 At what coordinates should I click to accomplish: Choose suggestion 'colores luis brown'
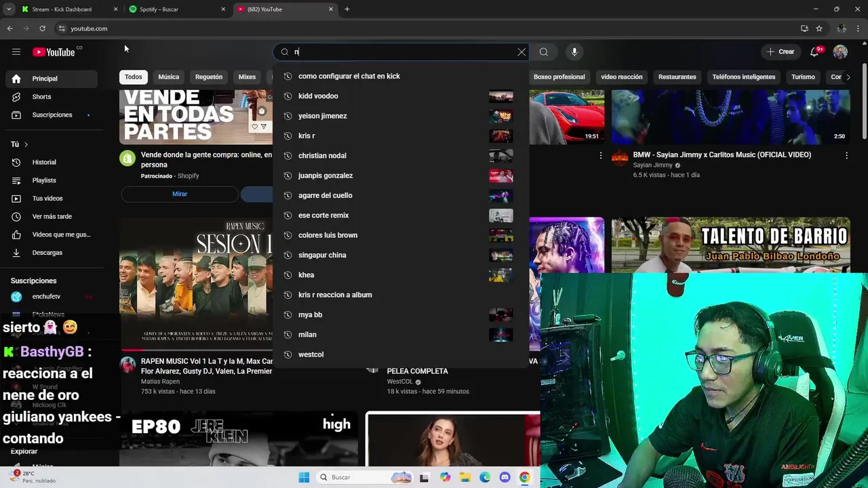tap(401, 235)
